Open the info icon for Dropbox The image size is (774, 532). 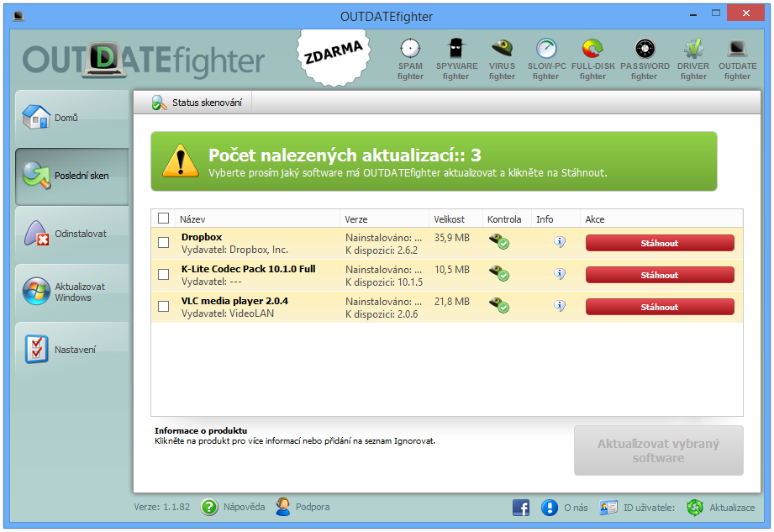click(559, 242)
